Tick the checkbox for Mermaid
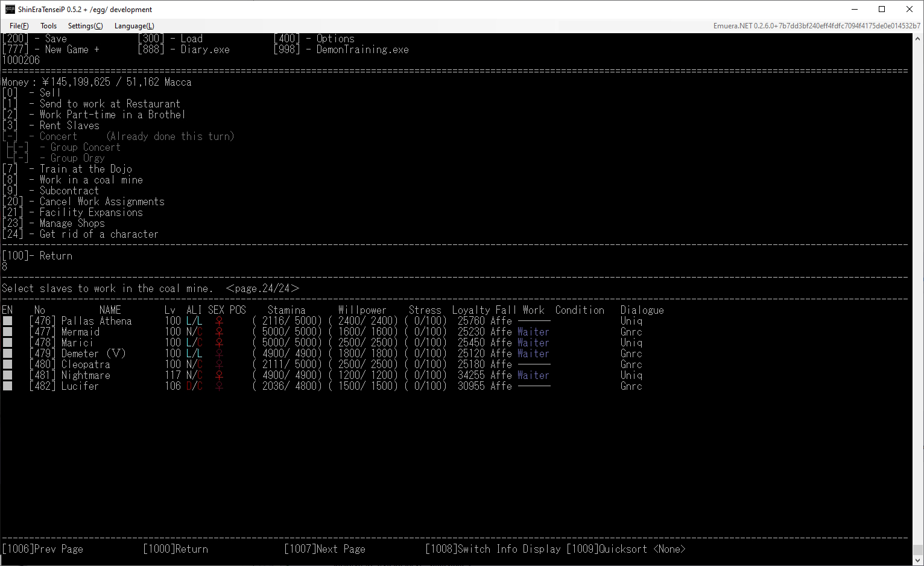 click(8, 332)
